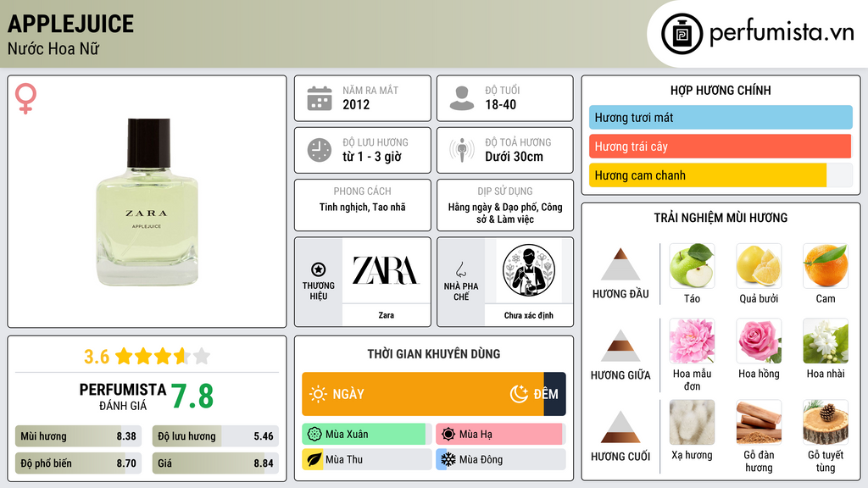This screenshot has width=868, height=488.
Task: Click the APPLEJUICE title heading
Action: (x=70, y=24)
